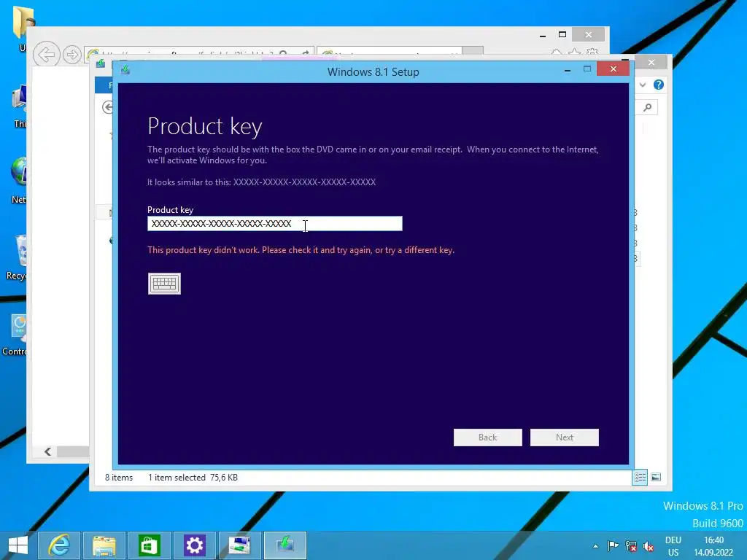Open the Control Panel taskbar icon
The width and height of the screenshot is (747, 560).
239,545
